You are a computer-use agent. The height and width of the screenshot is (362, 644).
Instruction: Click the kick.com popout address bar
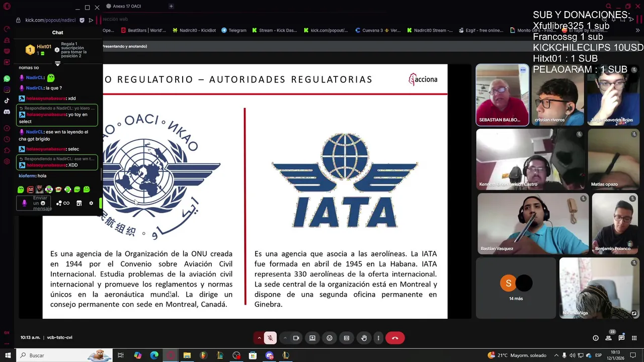50,20
